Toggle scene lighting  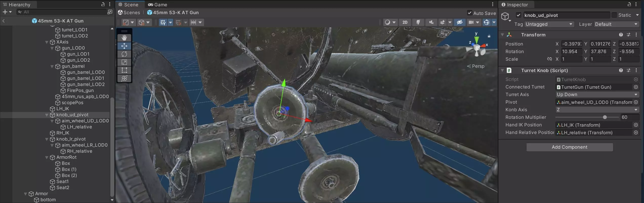click(x=418, y=22)
